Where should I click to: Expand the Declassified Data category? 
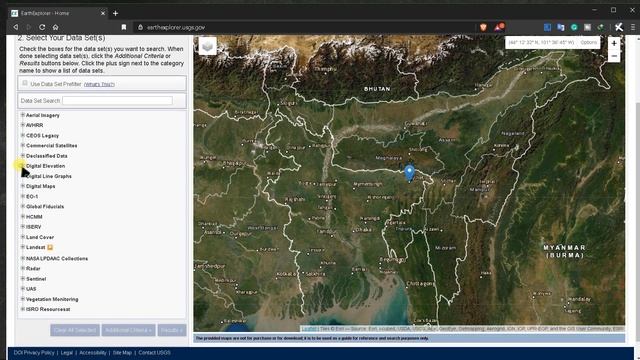point(23,156)
